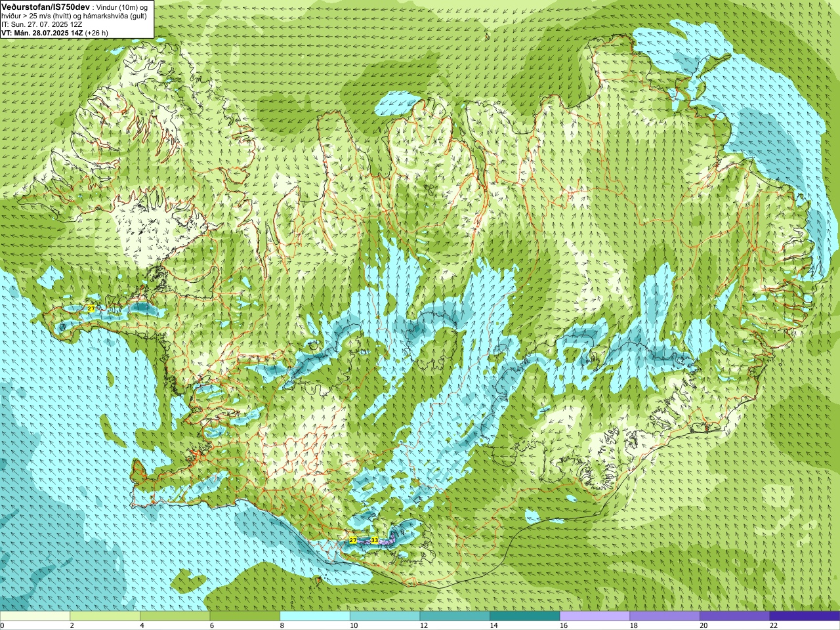Click the yellow 27 marker beside the 33 marker
This screenshot has height=630, width=840.
tap(353, 540)
